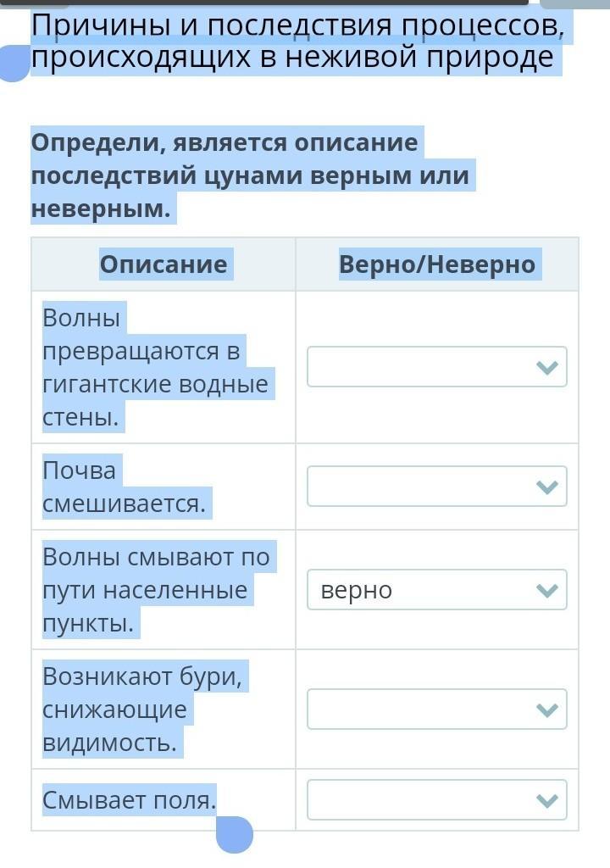Click chevron arrow next to 'верно' value

coord(547,590)
